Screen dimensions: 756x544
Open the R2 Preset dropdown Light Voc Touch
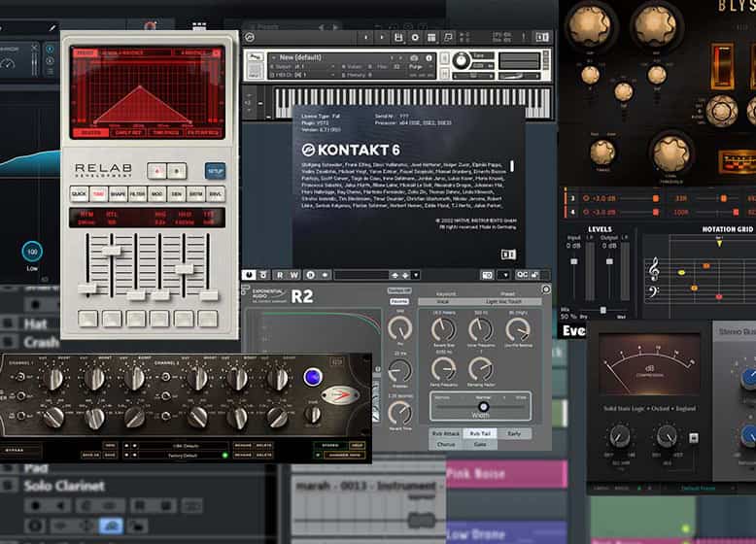coord(503,302)
